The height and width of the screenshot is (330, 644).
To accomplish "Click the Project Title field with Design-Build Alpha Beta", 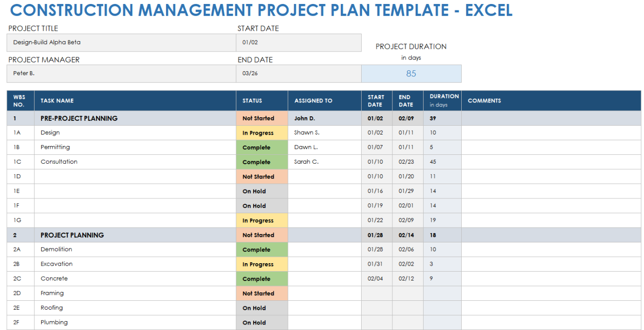I will pyautogui.click(x=121, y=43).
